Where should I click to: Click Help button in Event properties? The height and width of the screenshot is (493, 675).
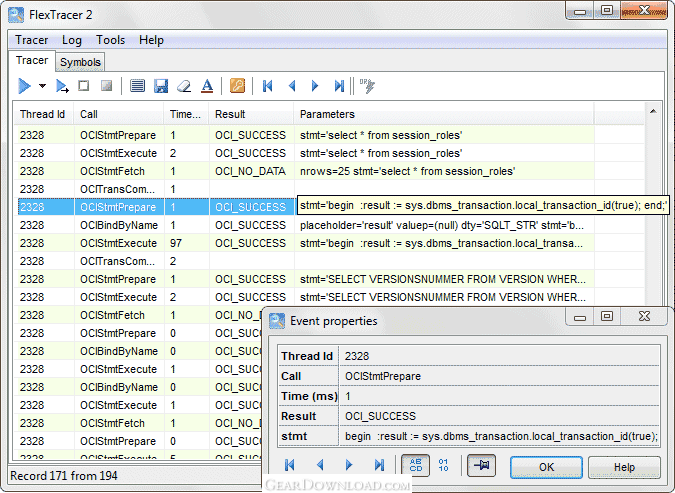(x=624, y=467)
